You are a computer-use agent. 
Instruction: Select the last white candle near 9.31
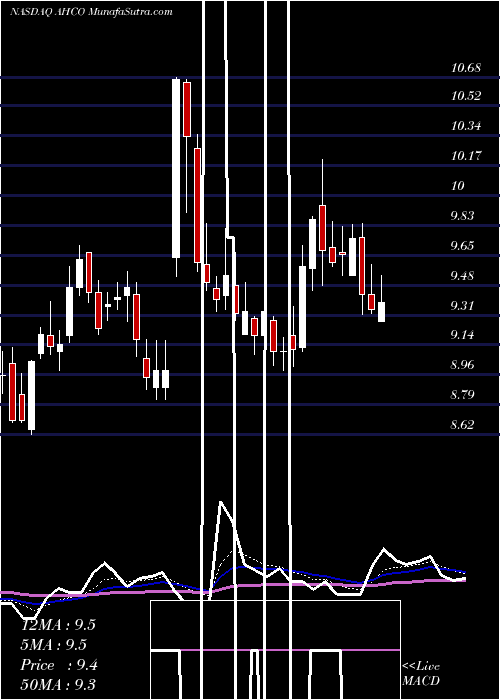pyautogui.click(x=381, y=312)
